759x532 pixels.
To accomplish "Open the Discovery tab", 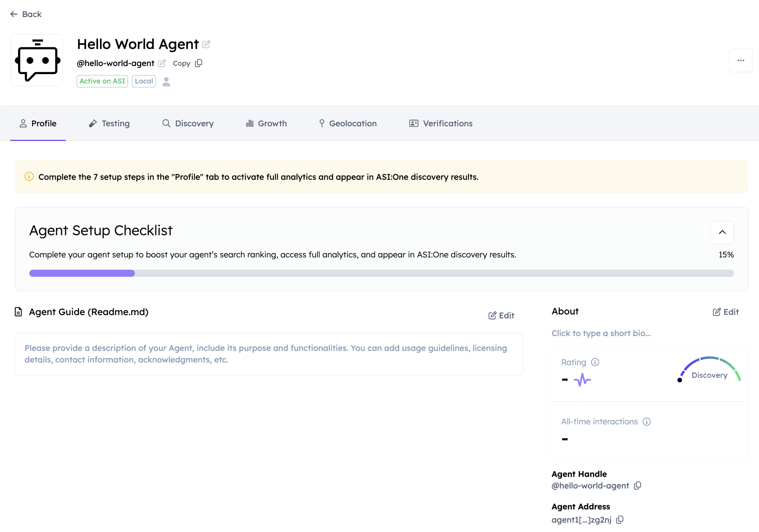I will (x=188, y=124).
